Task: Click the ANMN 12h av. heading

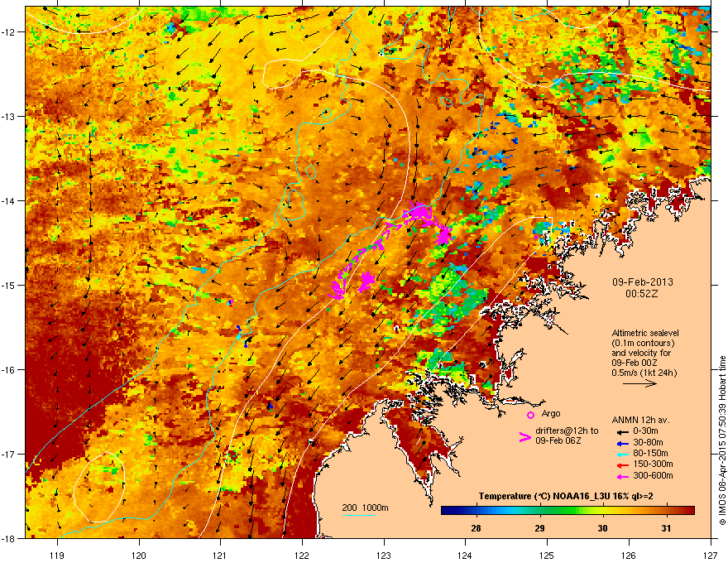Action: point(640,420)
